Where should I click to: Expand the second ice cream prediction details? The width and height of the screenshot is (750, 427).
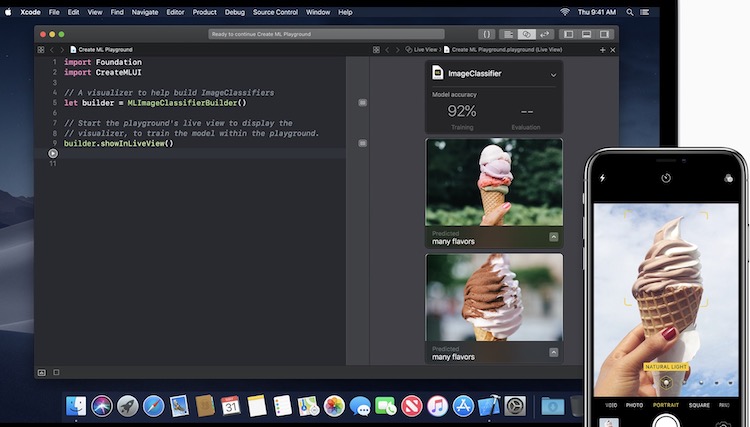[553, 352]
